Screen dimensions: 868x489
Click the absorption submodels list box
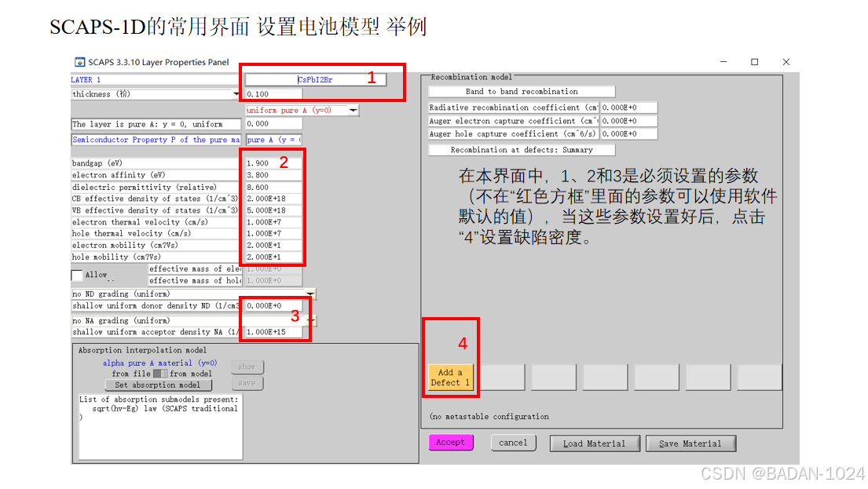point(160,426)
